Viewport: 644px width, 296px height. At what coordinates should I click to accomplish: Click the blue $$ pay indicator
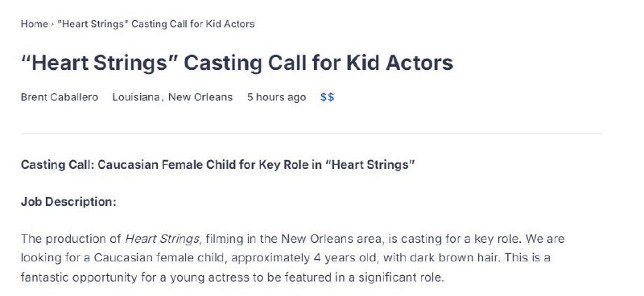point(328,97)
